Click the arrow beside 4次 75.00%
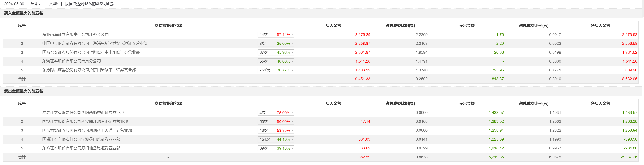The width and height of the screenshot is (644, 165). (x=292, y=113)
